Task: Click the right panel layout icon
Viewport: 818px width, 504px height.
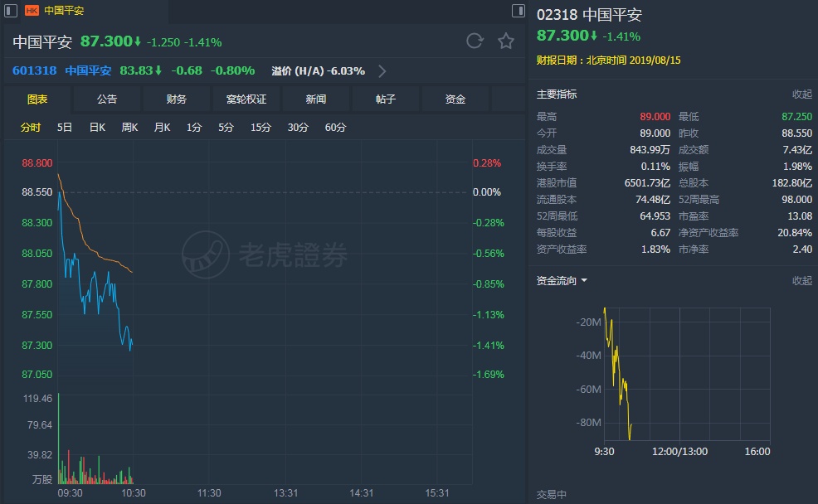Action: 519,11
